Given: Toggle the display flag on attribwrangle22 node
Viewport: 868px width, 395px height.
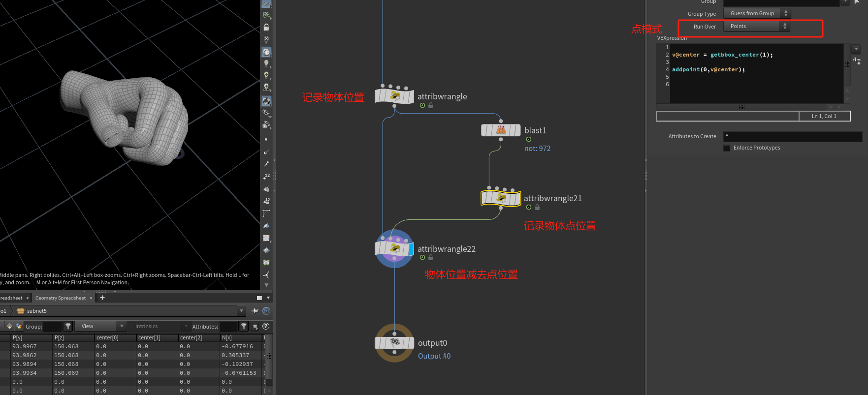Looking at the screenshot, I should [x=411, y=249].
